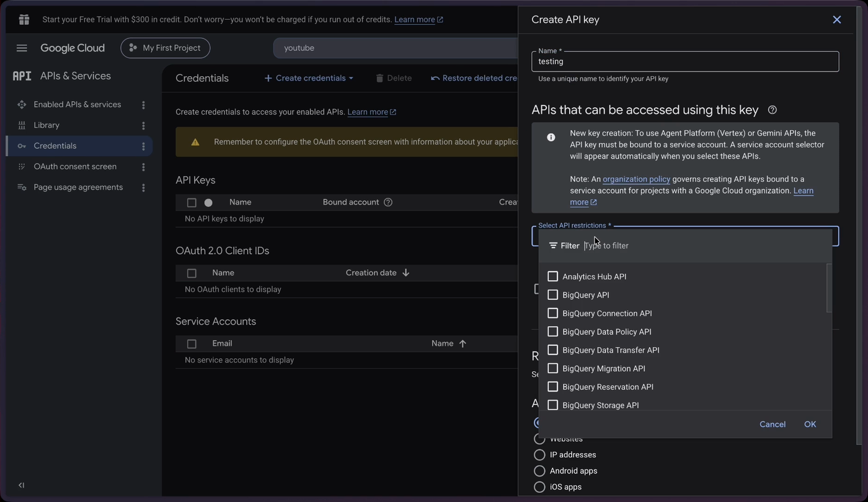Click the API key Name input field
868x502 pixels.
685,61
